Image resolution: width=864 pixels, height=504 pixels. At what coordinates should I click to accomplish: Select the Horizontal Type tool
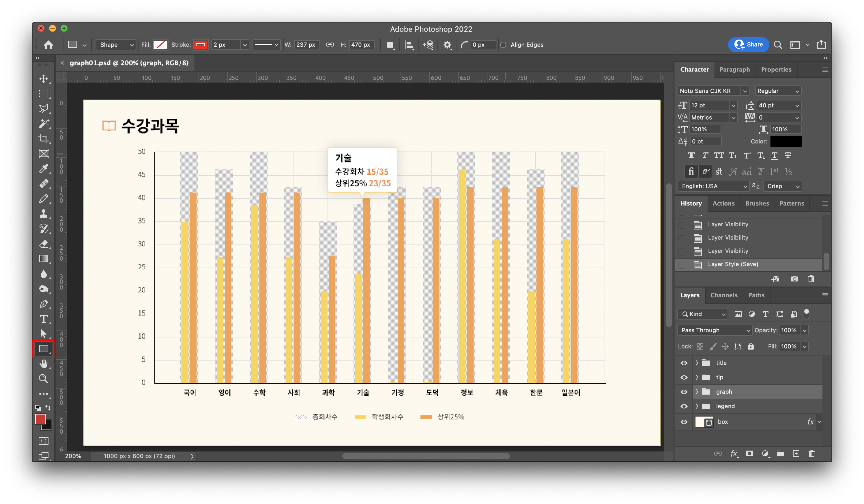44,319
